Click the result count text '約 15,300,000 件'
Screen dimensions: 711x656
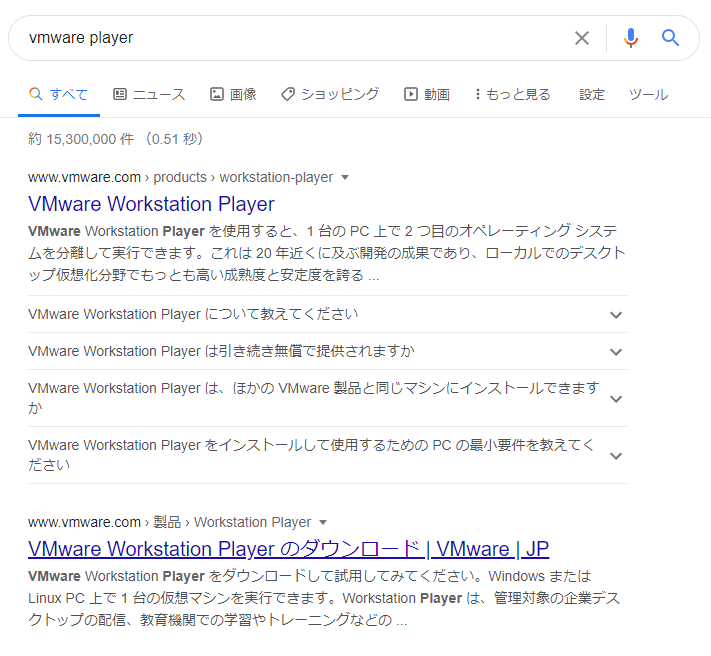click(81, 139)
